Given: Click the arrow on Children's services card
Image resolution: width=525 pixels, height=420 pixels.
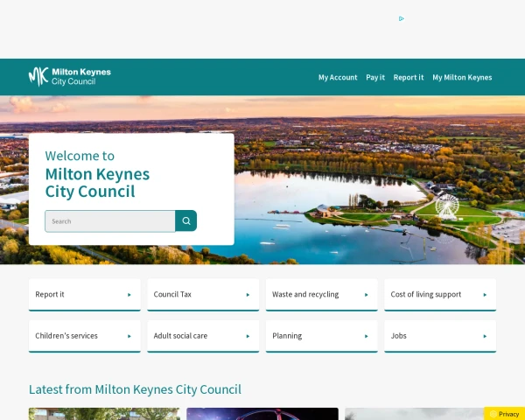Looking at the screenshot, I should coord(129,336).
